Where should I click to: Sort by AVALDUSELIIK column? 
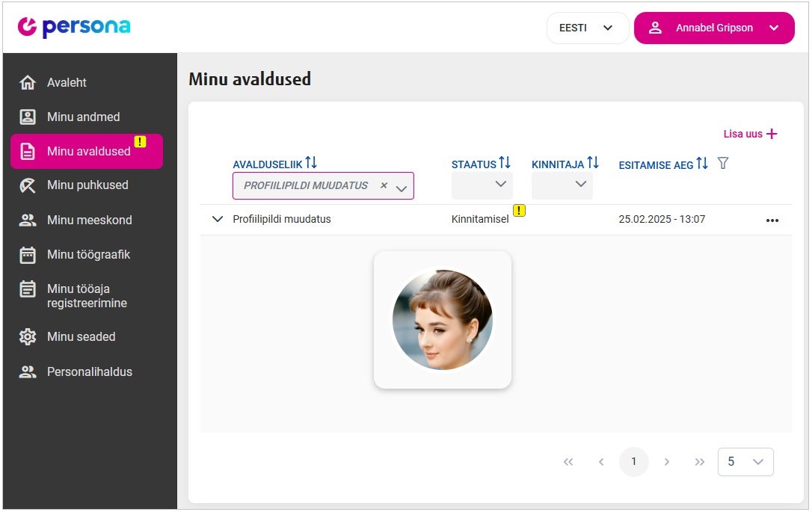[311, 163]
